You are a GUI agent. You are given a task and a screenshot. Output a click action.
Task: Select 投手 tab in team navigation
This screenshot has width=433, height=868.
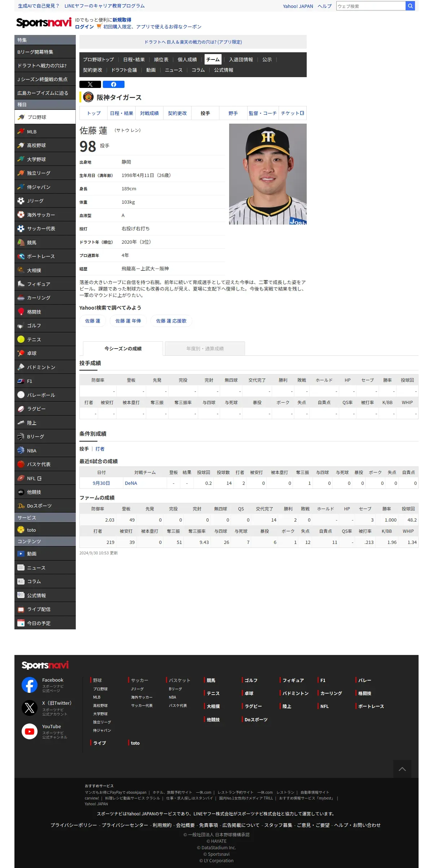pos(205,113)
